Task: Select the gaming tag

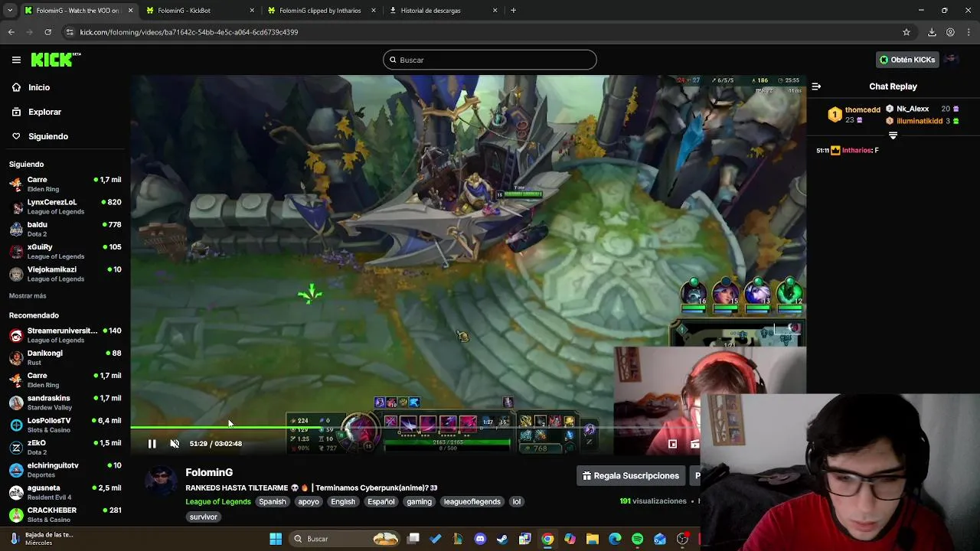Action: pos(419,502)
